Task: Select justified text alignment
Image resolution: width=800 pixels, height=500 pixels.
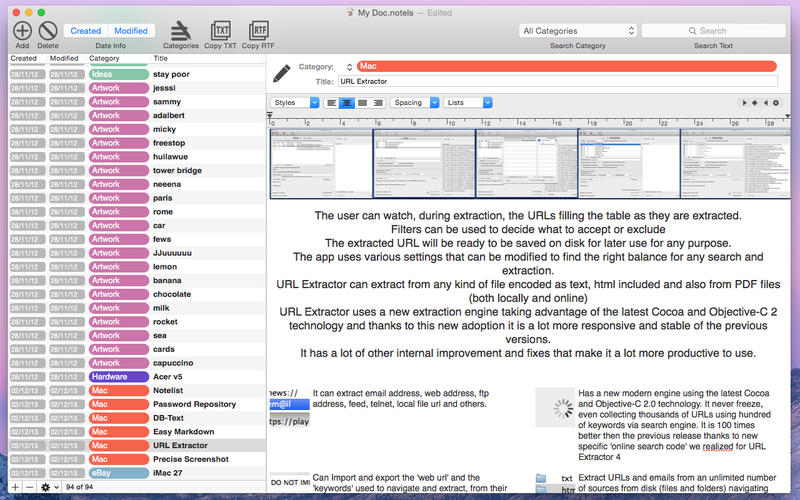Action: point(362,103)
